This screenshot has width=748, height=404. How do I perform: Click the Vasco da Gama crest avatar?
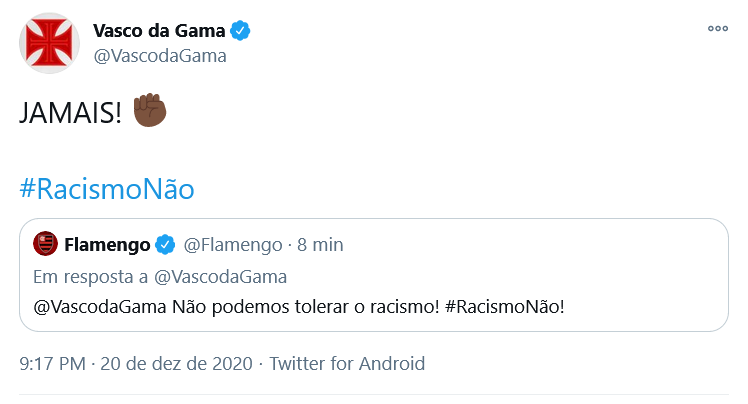click(x=50, y=43)
